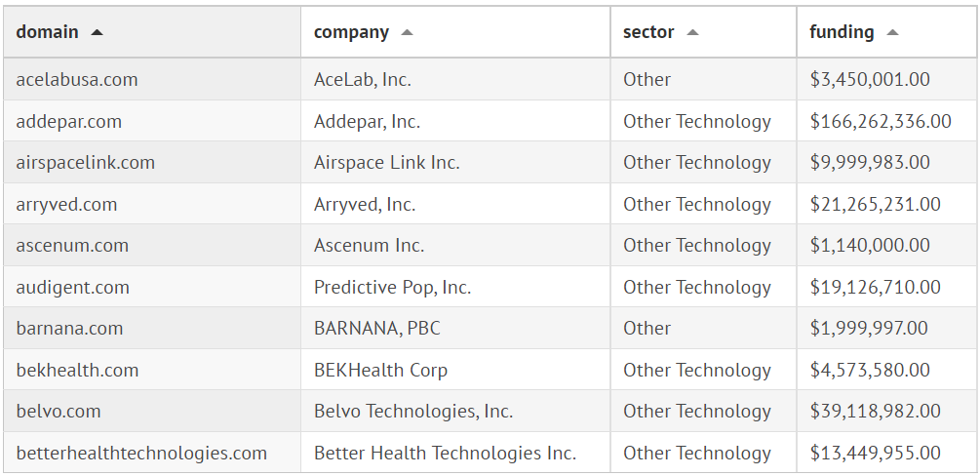The width and height of the screenshot is (980, 476).
Task: Click the betterhealthtechnologies.com domain cell
Action: [x=141, y=454]
